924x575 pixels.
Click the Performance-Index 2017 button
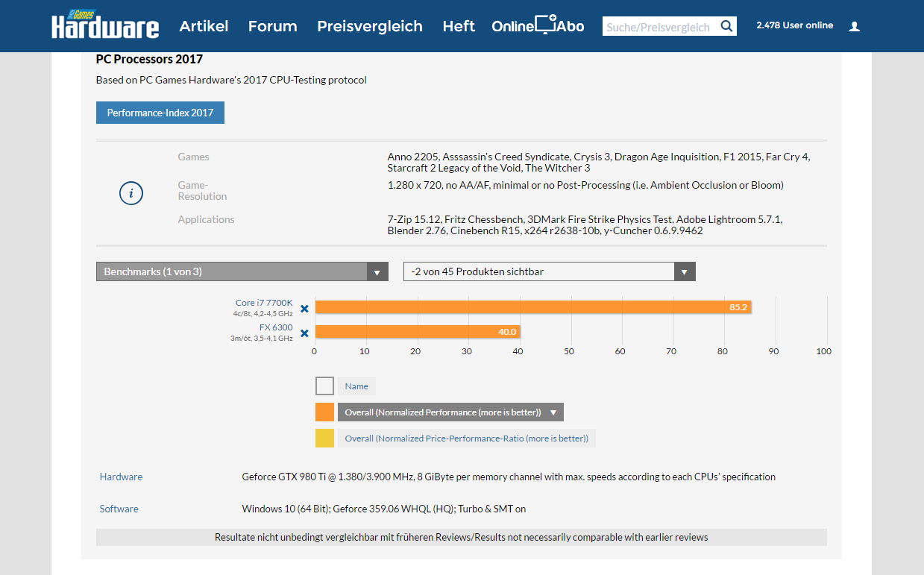160,113
